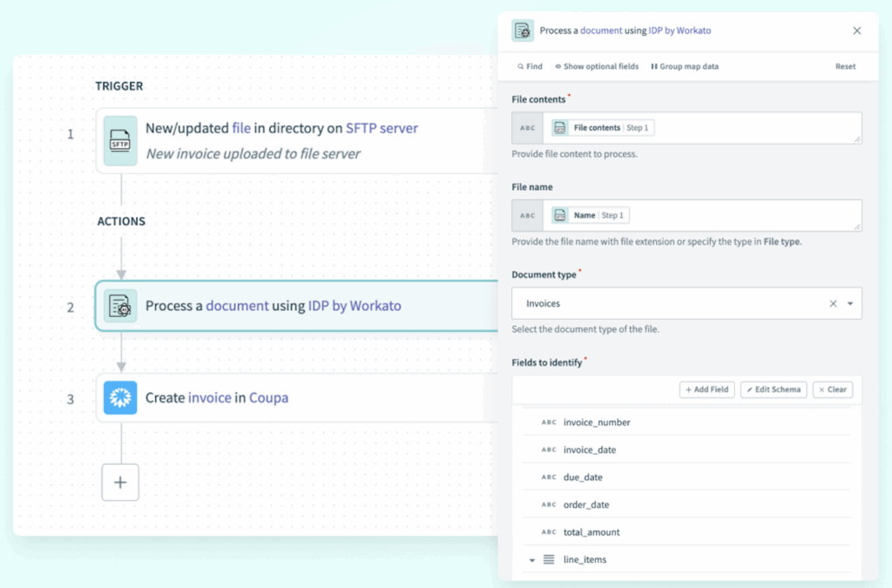This screenshot has width=892, height=588.
Task: Click the Add Field button
Action: 706,389
